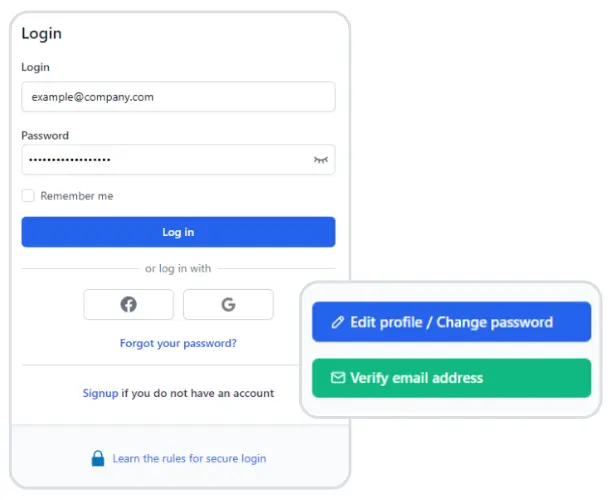Open Learn the rules for secure login
This screenshot has width=615, height=500.
pyautogui.click(x=189, y=459)
